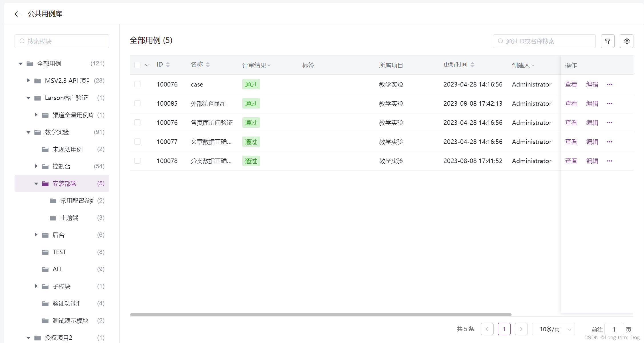The image size is (644, 343).
Task: Open more actions for 外部访问地址 row
Action: 610,103
